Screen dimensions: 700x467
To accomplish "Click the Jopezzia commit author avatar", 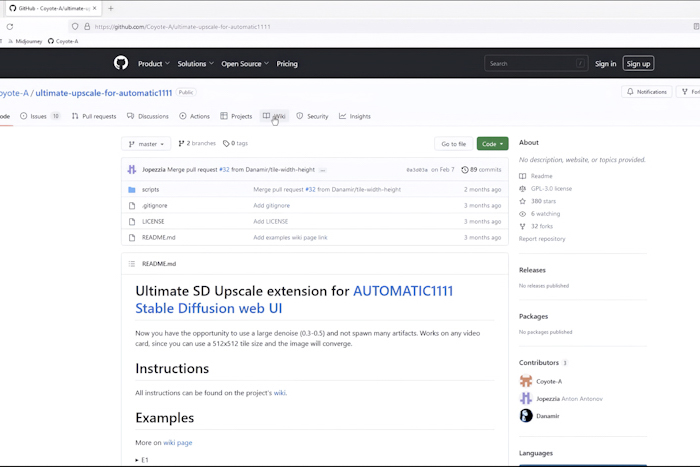I will 132,170.
